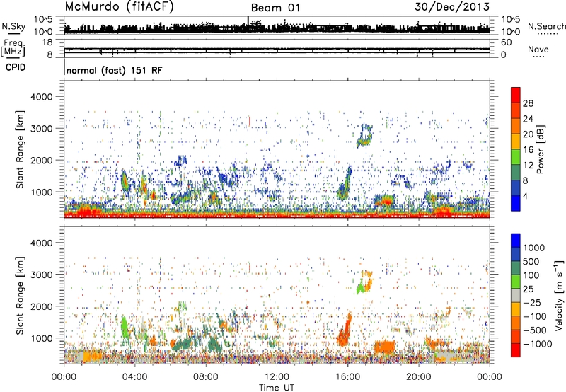Click the noise trace in the N.Sky panel

pyautogui.click(x=277, y=28)
